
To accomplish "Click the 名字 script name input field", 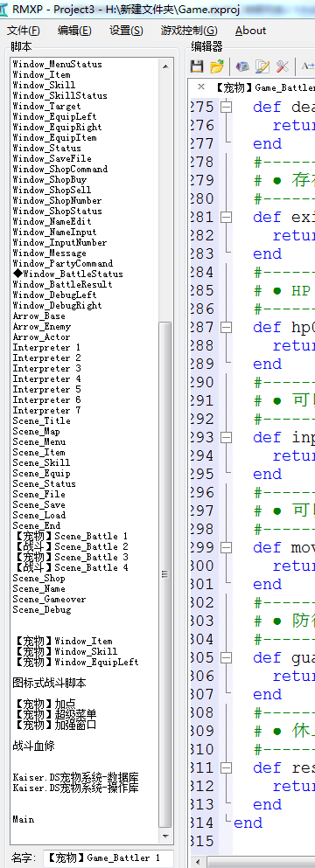I will pos(108,858).
